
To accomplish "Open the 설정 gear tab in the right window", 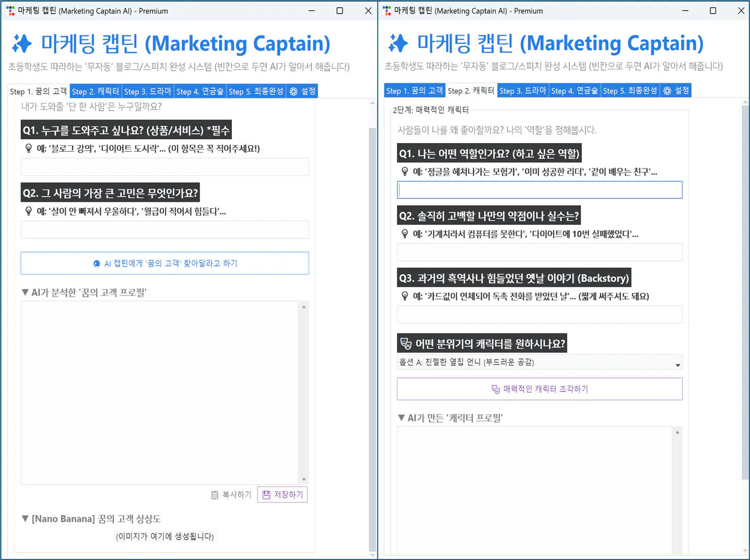I will click(x=676, y=90).
